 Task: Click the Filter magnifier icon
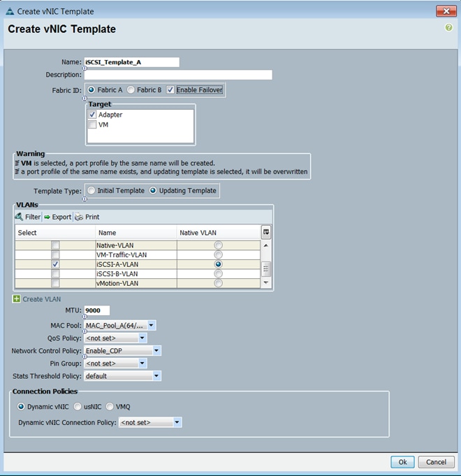(x=19, y=217)
